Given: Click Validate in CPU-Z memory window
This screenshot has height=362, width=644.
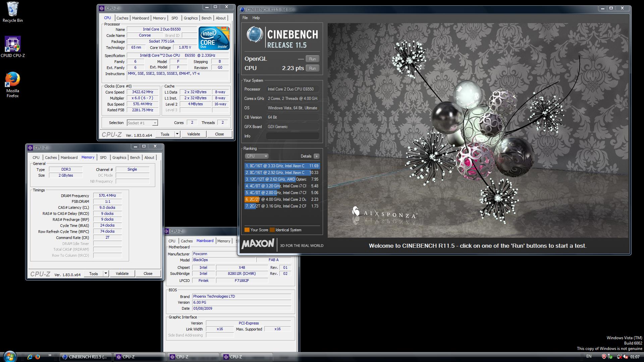Looking at the screenshot, I should point(122,274).
